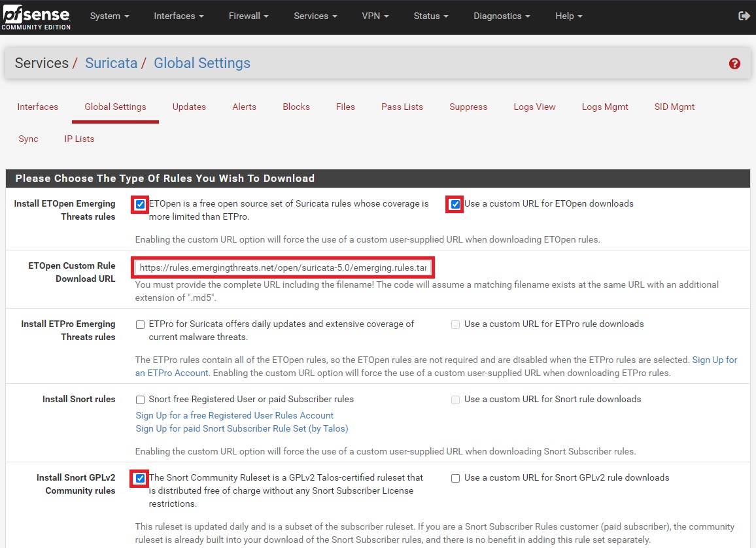
Task: Click 'ETOpen Custom Rule Download URL' label
Action: point(72,272)
